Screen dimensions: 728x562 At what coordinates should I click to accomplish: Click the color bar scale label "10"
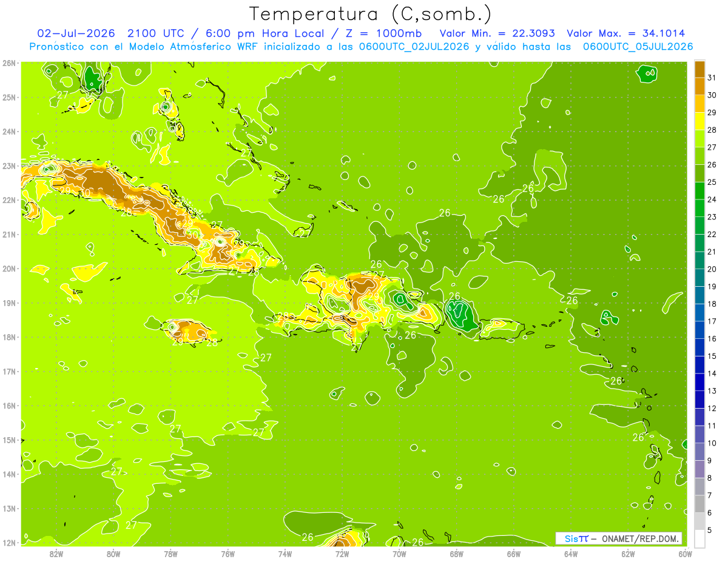click(712, 443)
